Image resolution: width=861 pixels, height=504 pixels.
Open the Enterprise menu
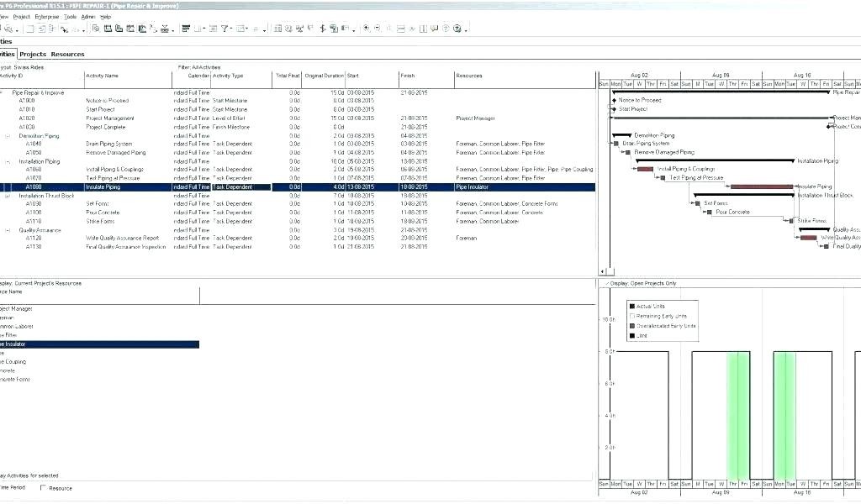(46, 17)
